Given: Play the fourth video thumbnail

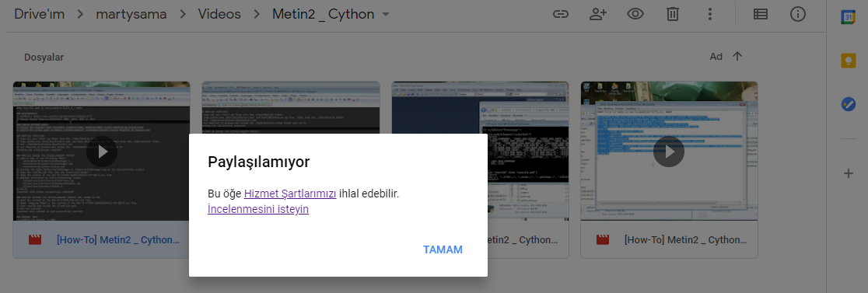Looking at the screenshot, I should pyautogui.click(x=669, y=152).
